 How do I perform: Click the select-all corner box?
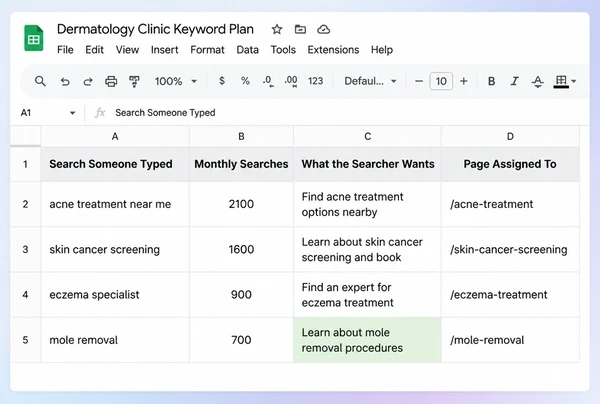point(25,136)
